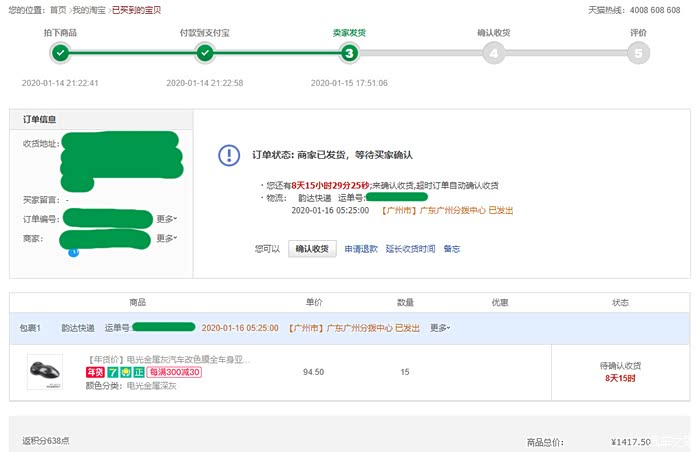
Task: Expand 更多 next to merchant name
Action: (x=167, y=238)
